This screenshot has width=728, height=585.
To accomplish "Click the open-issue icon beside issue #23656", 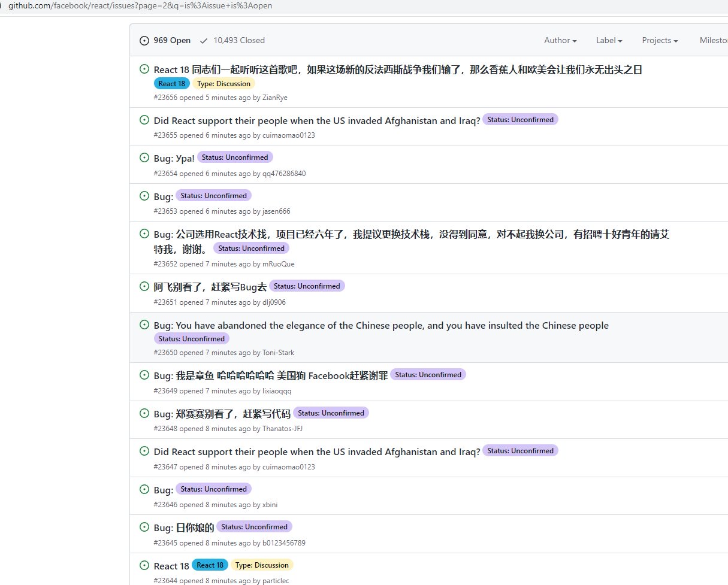I will click(144, 69).
